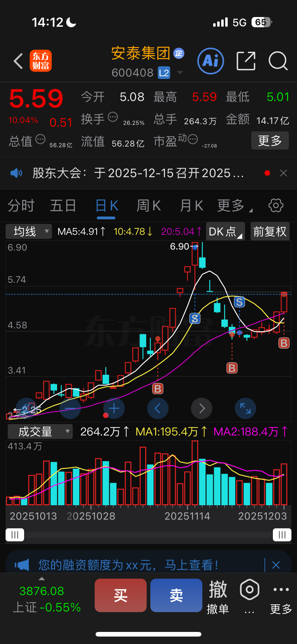Viewport: 297px width, 644px height.
Task: Zoom out chart with minus button
Action: click(70, 409)
